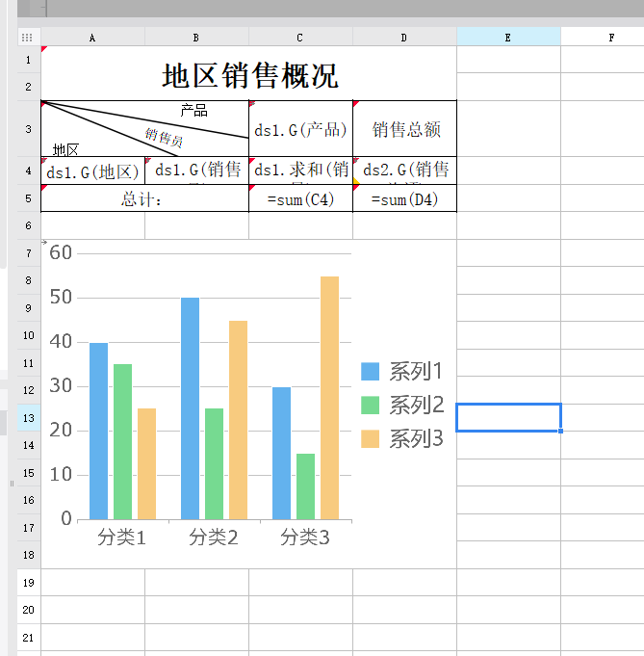The width and height of the screenshot is (644, 656).
Task: Select column D header
Action: [404, 38]
